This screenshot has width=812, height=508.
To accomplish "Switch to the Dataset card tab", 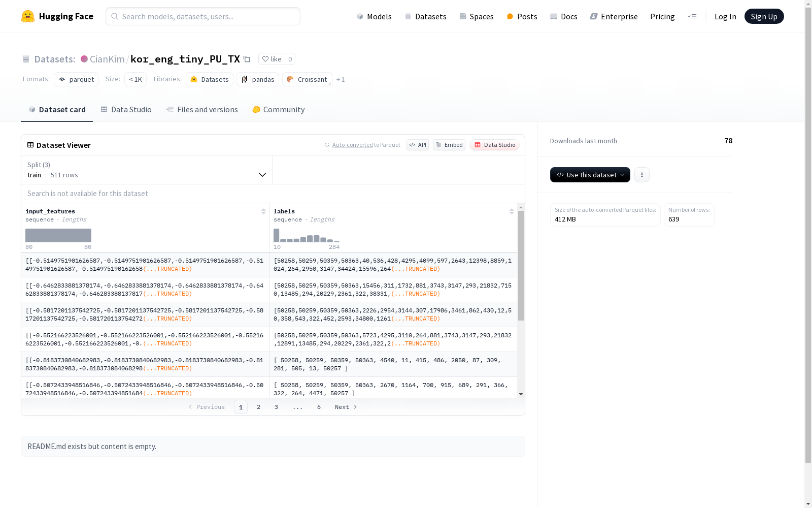I will [57, 109].
